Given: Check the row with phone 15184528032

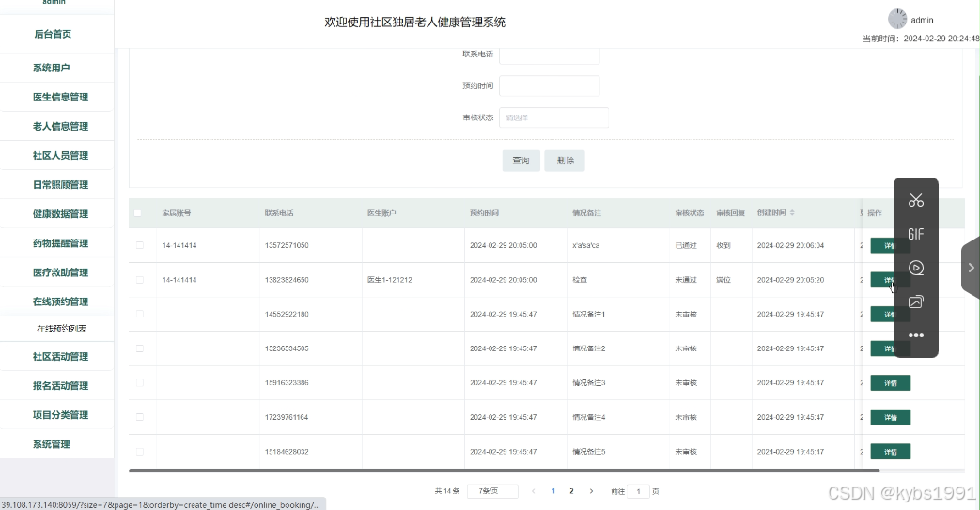Looking at the screenshot, I should (140, 451).
